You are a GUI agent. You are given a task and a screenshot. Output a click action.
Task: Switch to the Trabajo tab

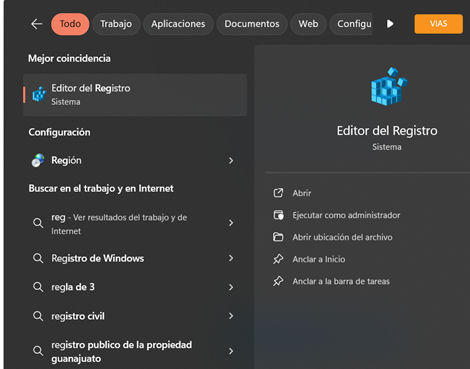(116, 24)
